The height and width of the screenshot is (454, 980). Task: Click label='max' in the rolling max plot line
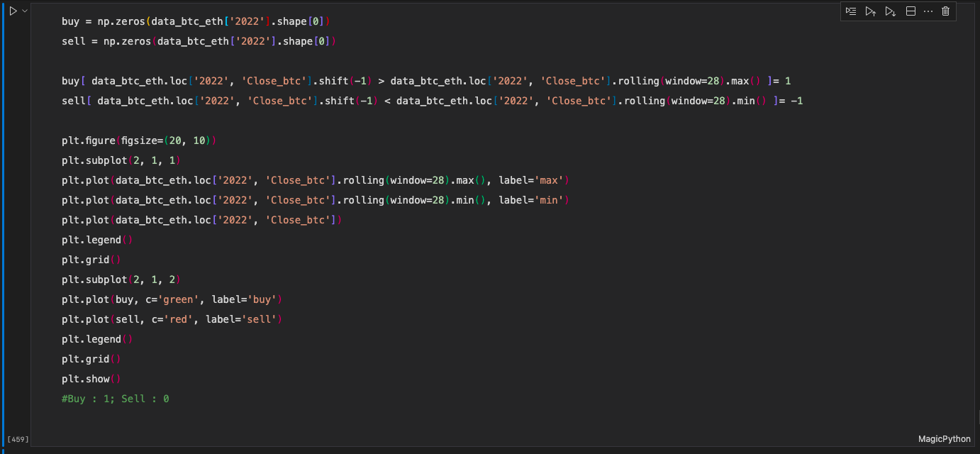[x=533, y=180]
